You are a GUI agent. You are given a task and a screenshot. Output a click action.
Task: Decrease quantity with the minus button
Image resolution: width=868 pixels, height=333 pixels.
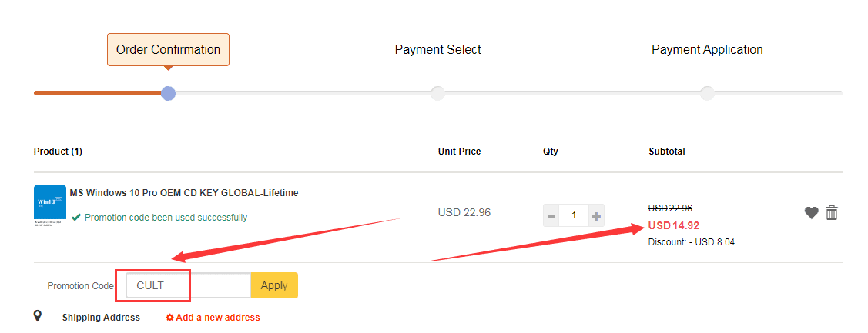point(551,216)
